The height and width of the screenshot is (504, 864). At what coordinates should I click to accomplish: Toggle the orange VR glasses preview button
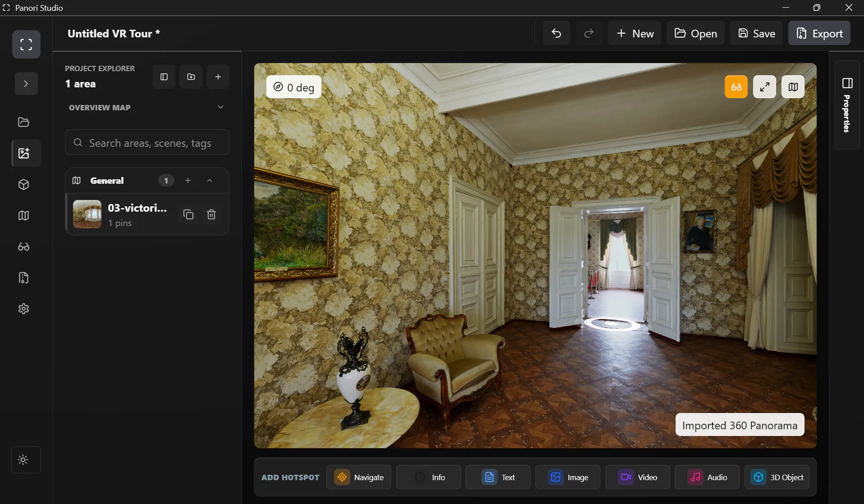[x=736, y=87]
